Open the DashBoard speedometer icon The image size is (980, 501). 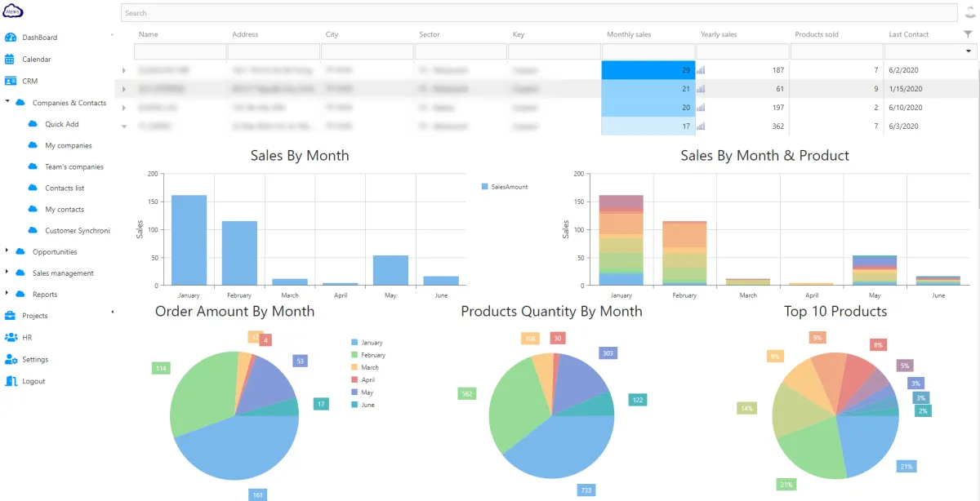point(11,38)
